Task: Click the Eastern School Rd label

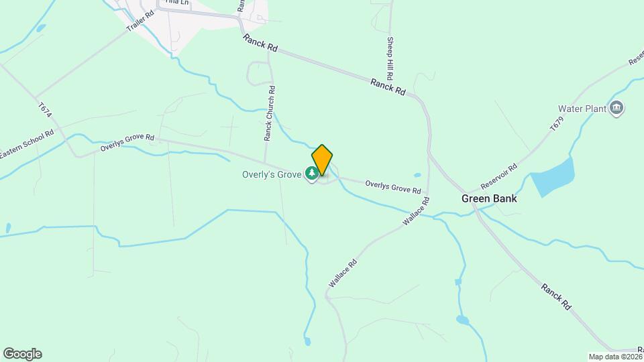Action: (x=27, y=144)
